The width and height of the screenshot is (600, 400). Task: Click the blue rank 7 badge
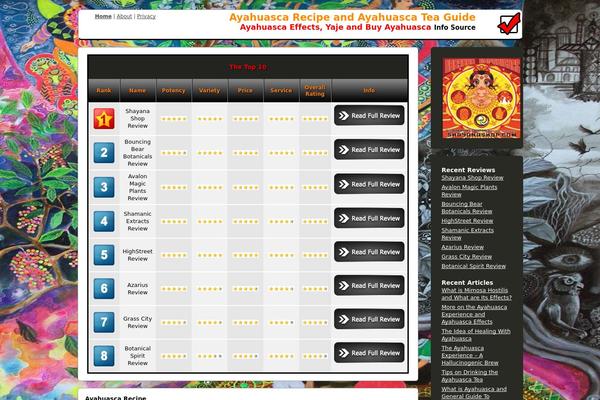104,322
